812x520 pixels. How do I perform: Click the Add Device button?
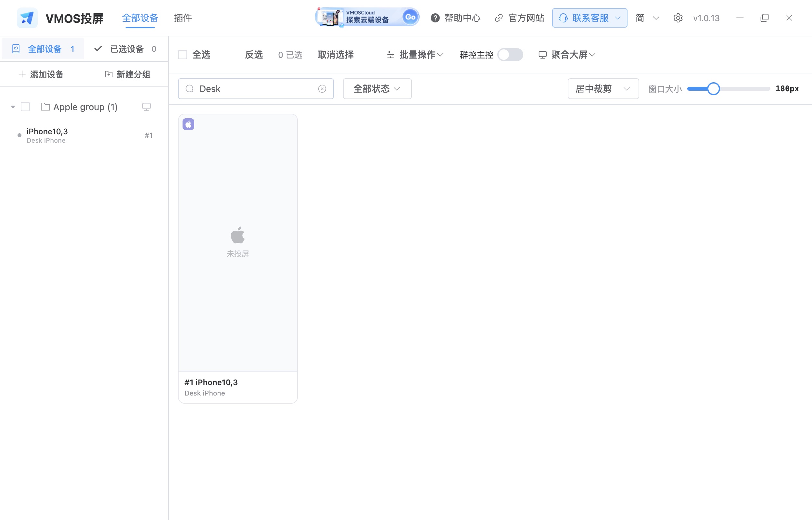41,74
